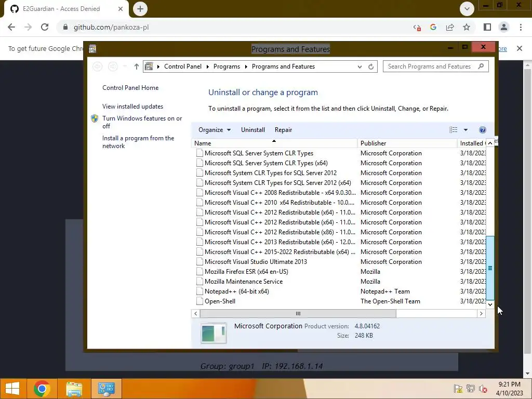Click the Chrome forward arrow

(x=28, y=27)
